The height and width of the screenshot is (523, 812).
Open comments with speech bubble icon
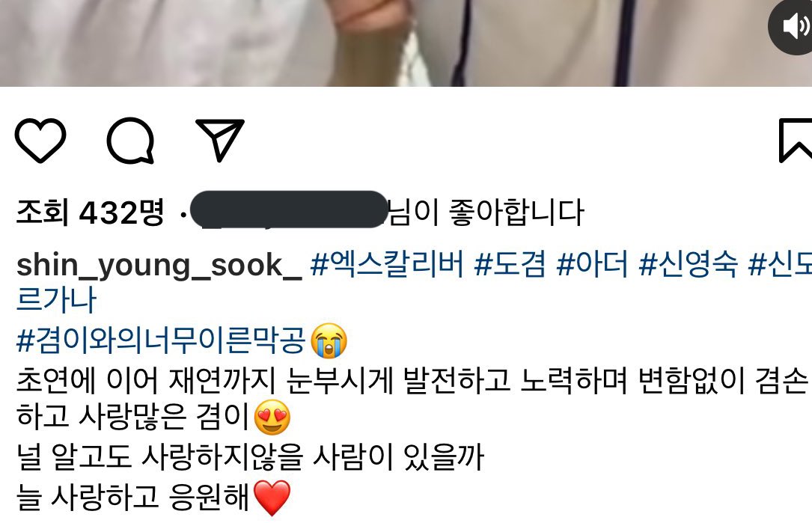coord(130,141)
